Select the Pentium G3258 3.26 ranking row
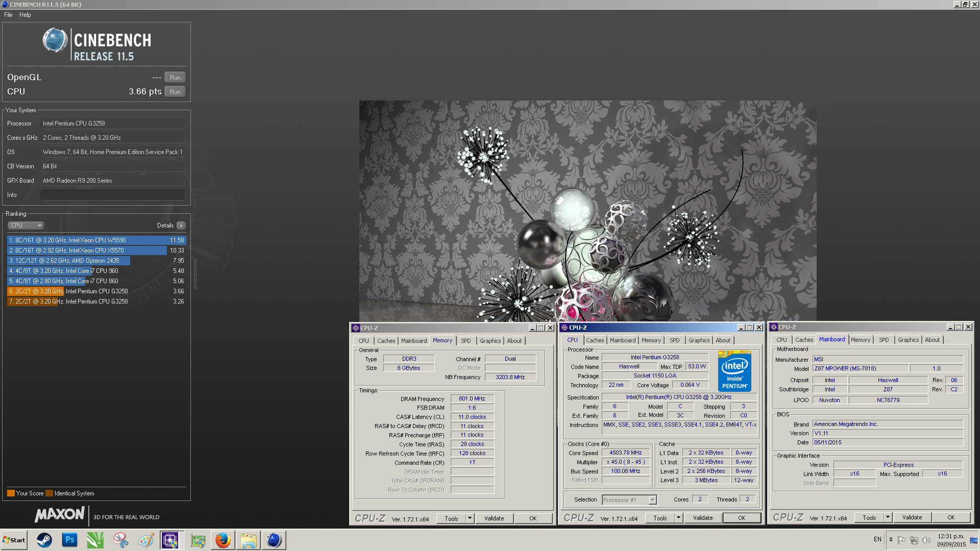This screenshot has height=551, width=980. pos(96,302)
